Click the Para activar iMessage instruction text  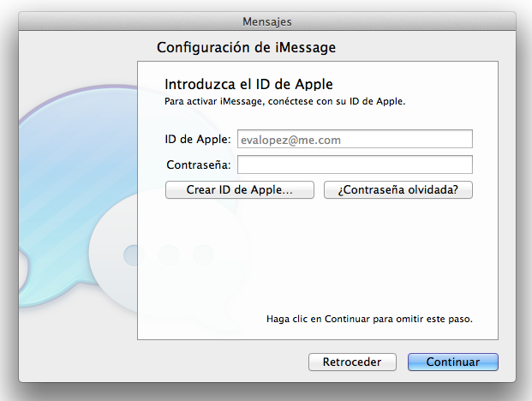coord(285,101)
